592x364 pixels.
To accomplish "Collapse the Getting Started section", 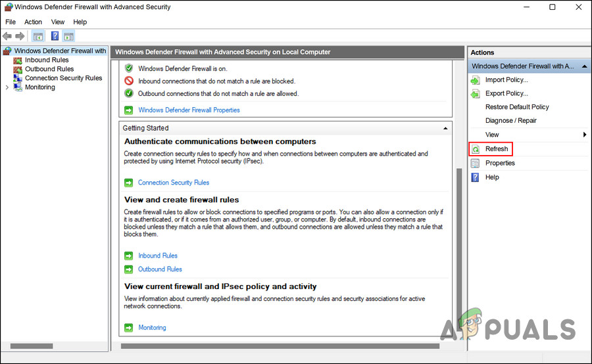I will (x=445, y=128).
